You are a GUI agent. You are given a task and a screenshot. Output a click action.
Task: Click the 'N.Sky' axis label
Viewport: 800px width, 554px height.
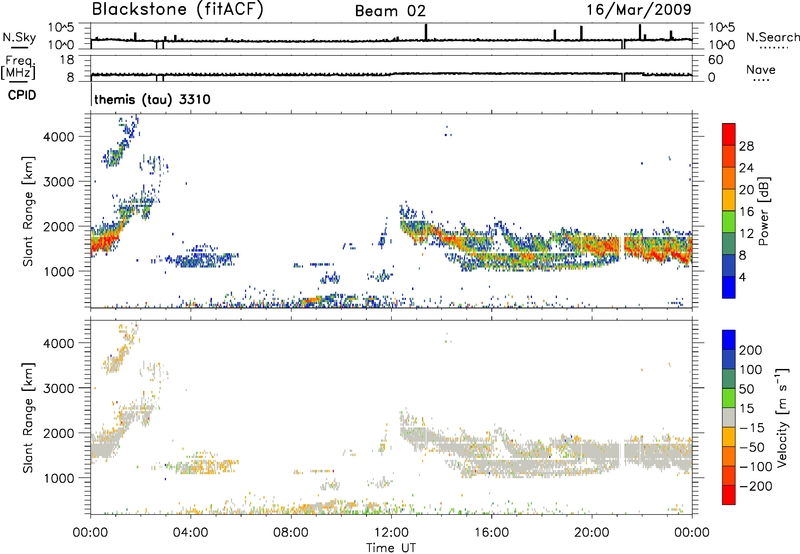click(19, 37)
